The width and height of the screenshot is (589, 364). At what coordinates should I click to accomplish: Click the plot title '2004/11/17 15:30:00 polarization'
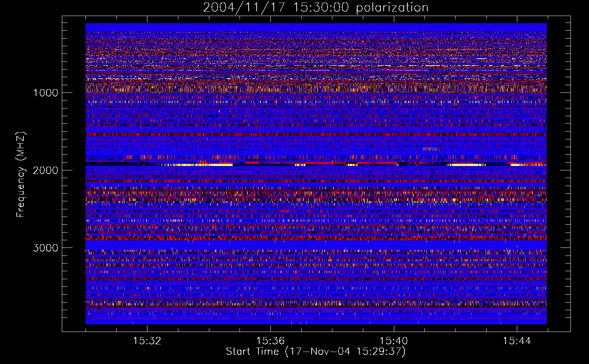316,8
